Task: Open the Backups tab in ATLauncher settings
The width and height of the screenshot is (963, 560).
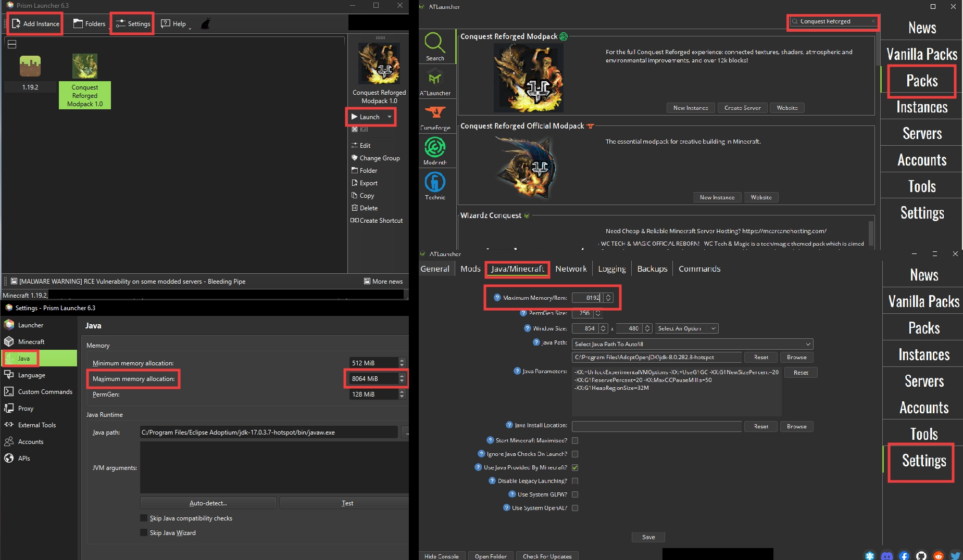Action: (x=652, y=269)
